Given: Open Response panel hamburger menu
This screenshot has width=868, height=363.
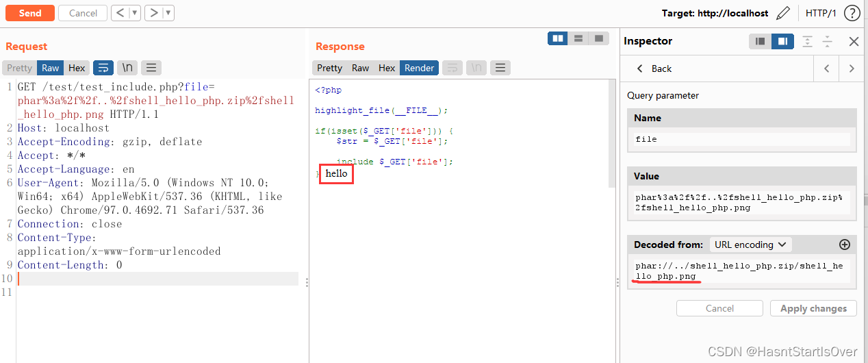Looking at the screenshot, I should pos(500,68).
